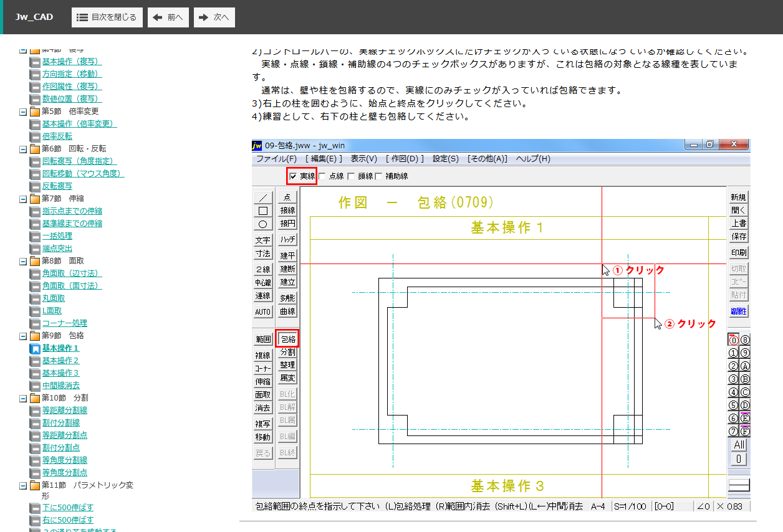Open the ファイル(F) menu
Viewport: 783px width, 532px height.
click(276, 159)
